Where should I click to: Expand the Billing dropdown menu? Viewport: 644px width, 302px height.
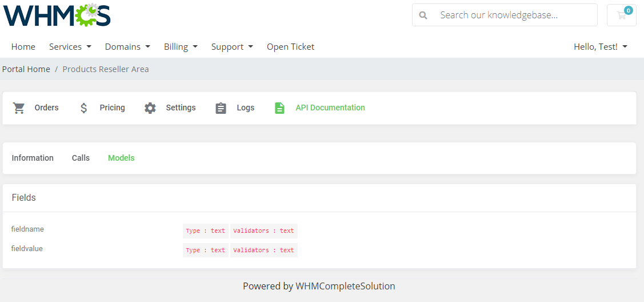pyautogui.click(x=181, y=47)
